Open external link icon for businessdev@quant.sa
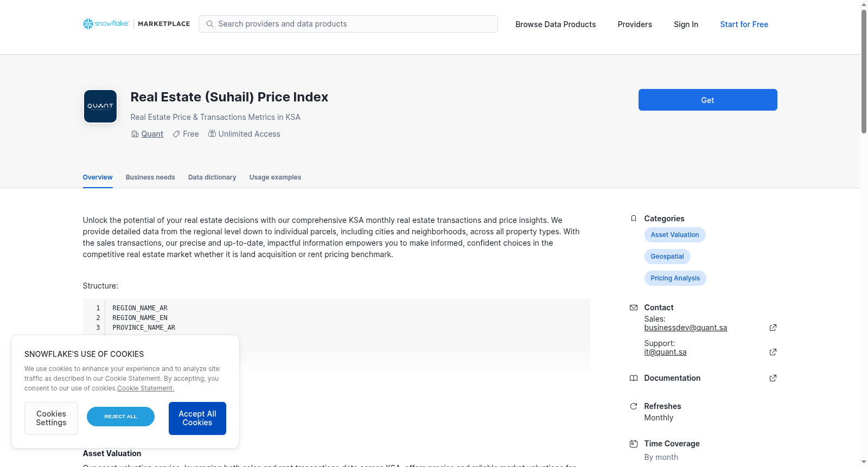 pyautogui.click(x=773, y=328)
